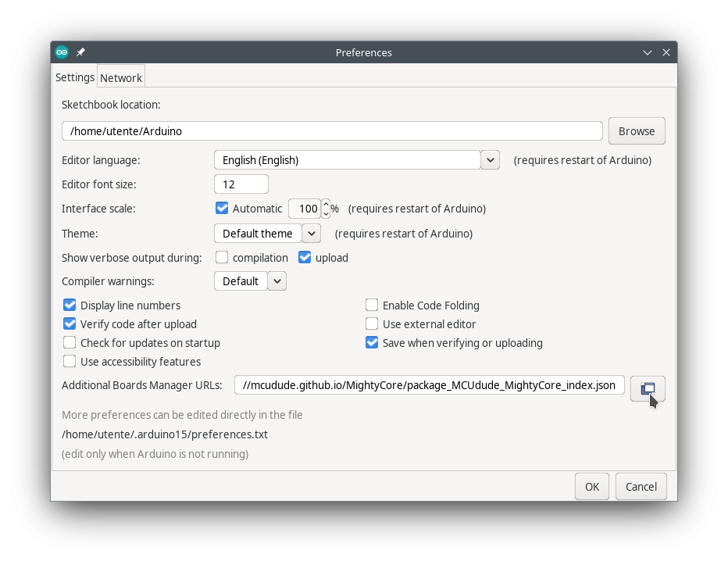Screen dimensions: 728x561
Task: Enable Use external editor checkbox
Action: click(x=372, y=323)
